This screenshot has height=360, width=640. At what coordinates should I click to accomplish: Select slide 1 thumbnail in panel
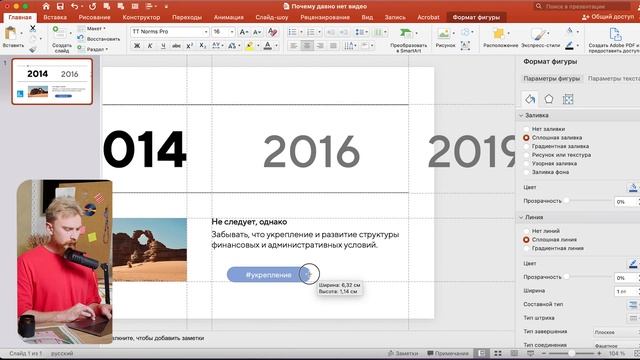tap(52, 82)
